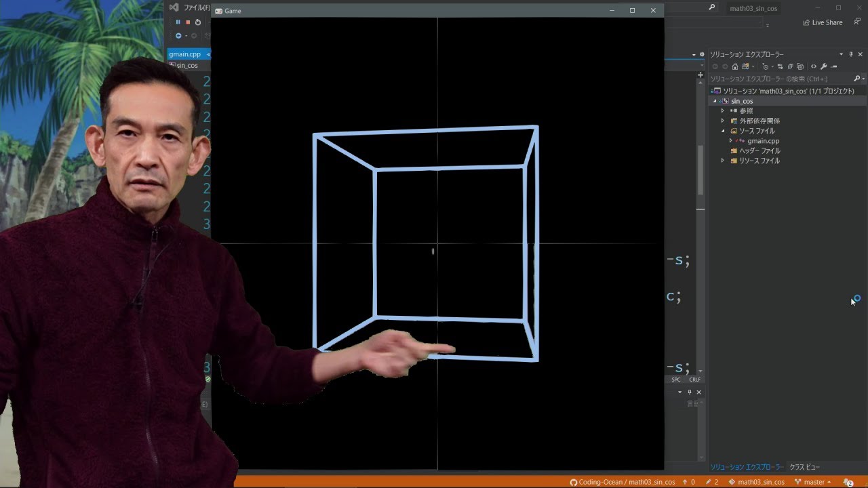Image resolution: width=868 pixels, height=488 pixels.
Task: Click the View Code brackets icon
Action: tap(813, 66)
